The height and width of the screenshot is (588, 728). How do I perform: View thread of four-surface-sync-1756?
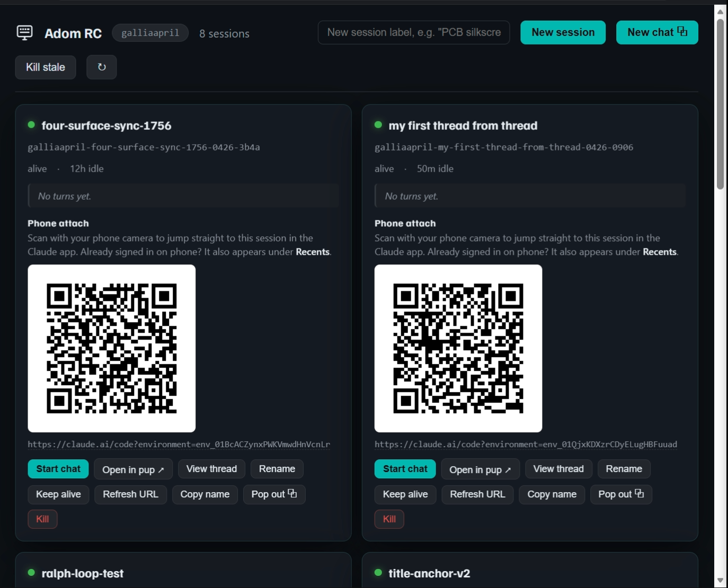211,469
